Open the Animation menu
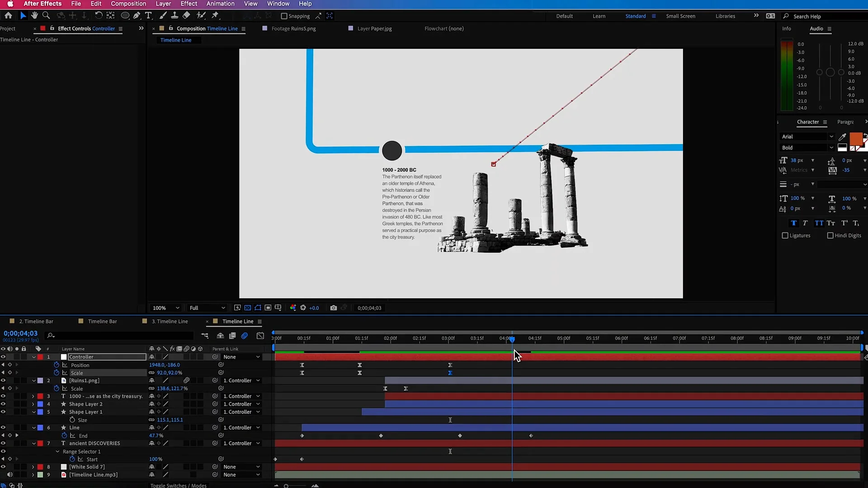This screenshot has height=488, width=868. pos(220,4)
